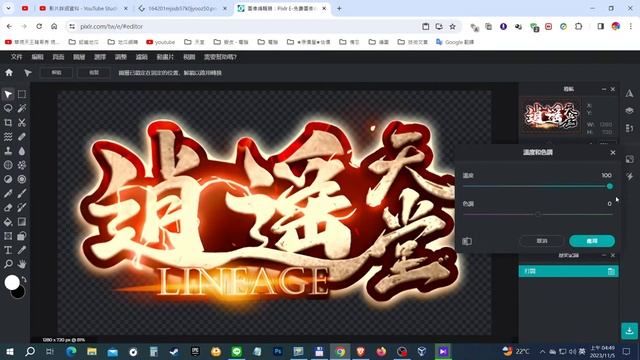Open the Navigate panel icon on right rail

(630, 93)
